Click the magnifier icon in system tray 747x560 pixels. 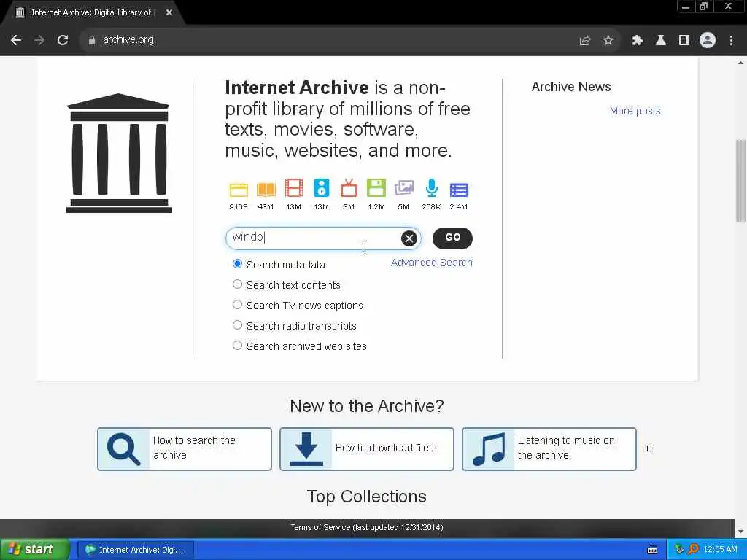click(x=693, y=550)
